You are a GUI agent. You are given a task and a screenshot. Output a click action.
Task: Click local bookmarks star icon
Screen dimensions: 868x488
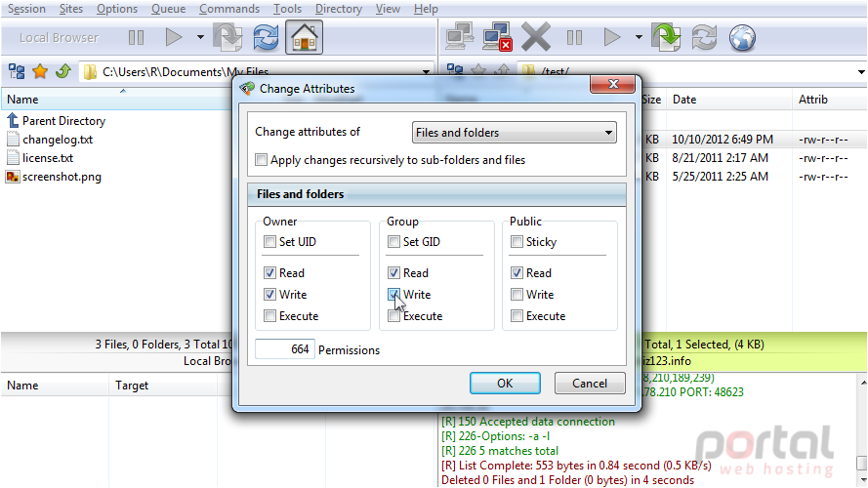[x=40, y=71]
